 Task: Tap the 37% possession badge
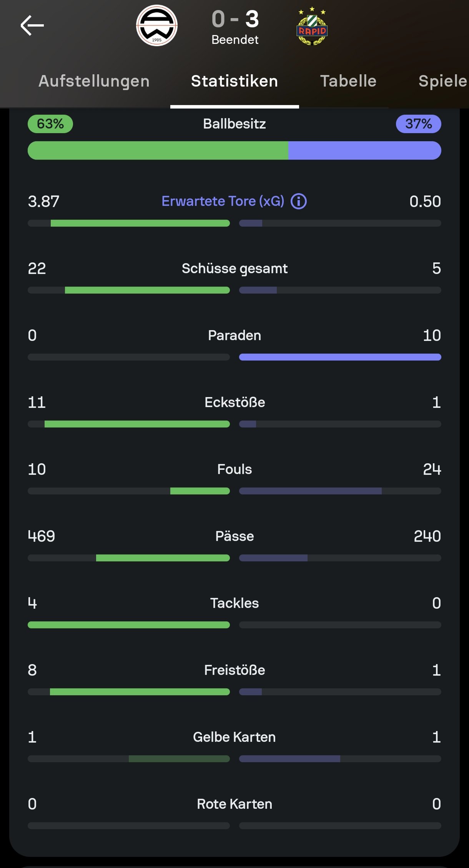[418, 124]
